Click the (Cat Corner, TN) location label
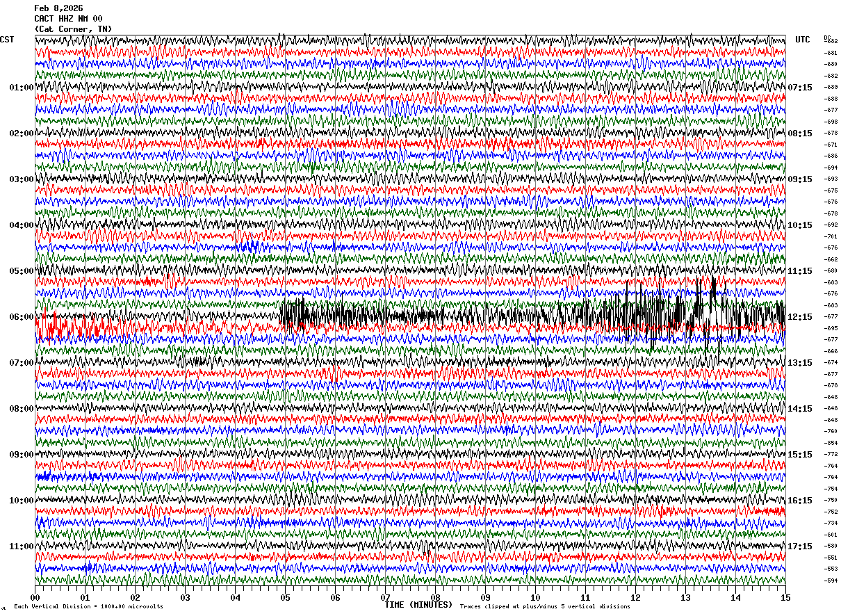 (73, 29)
